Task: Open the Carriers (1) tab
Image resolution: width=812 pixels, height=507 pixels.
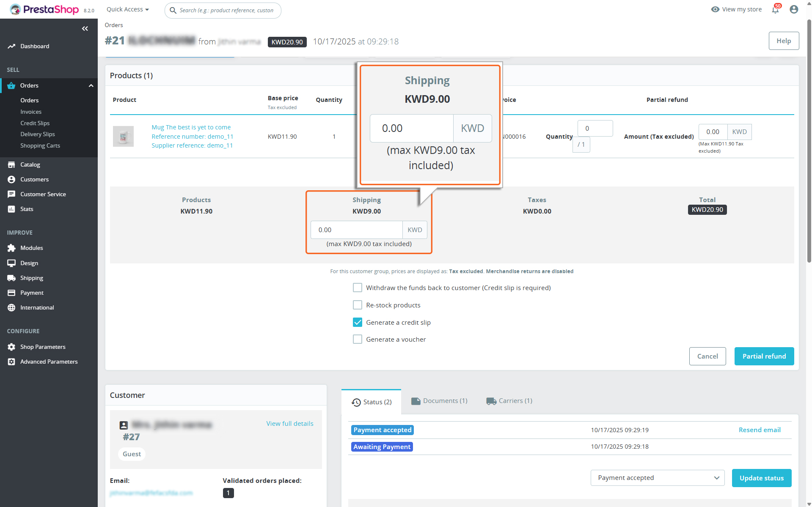Action: click(x=509, y=401)
